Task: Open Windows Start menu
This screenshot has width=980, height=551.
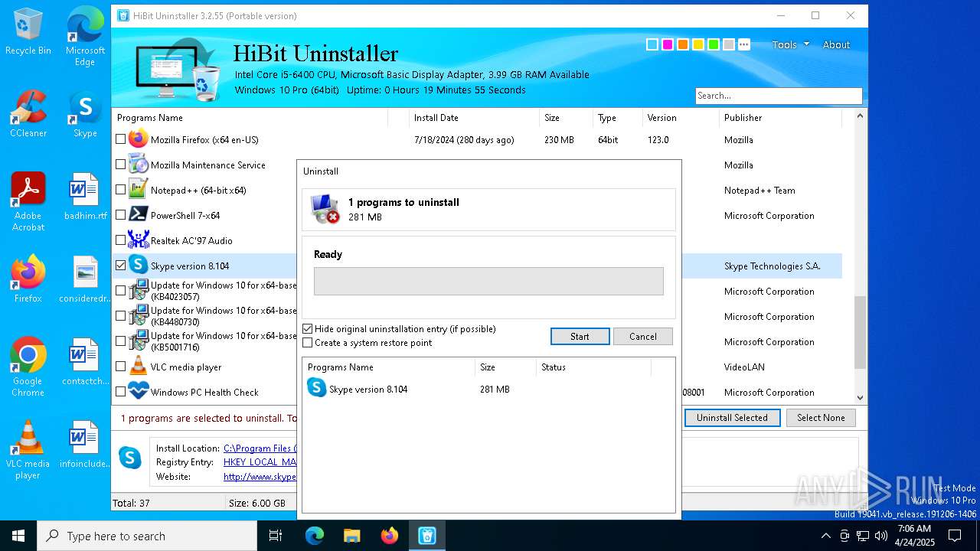Action: pyautogui.click(x=18, y=536)
